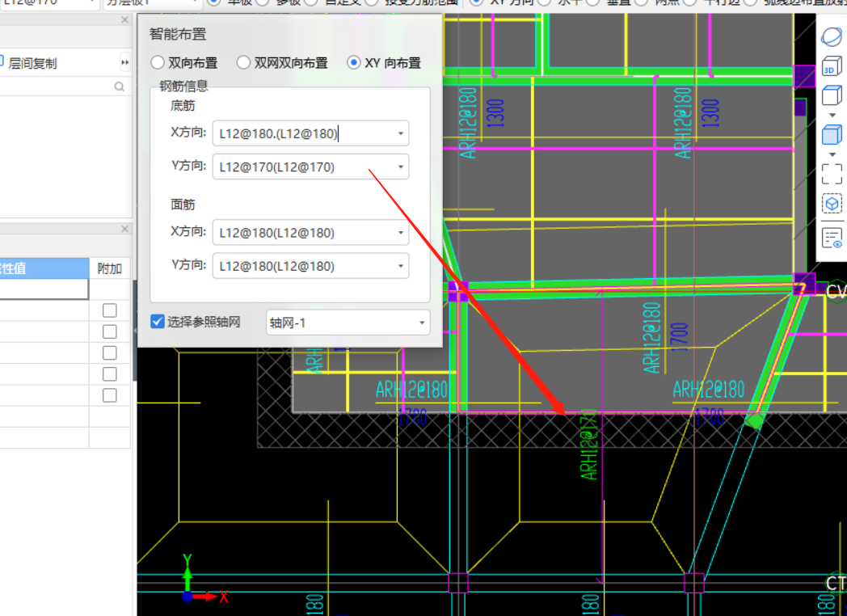Select the shaded solid cube display icon
This screenshot has height=616, width=847.
point(832,135)
